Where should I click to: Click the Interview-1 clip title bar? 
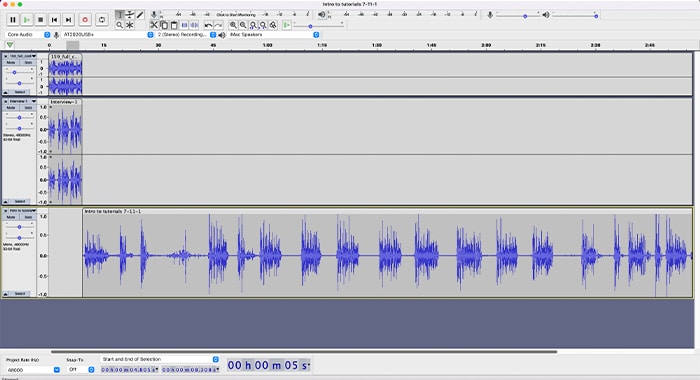point(65,102)
